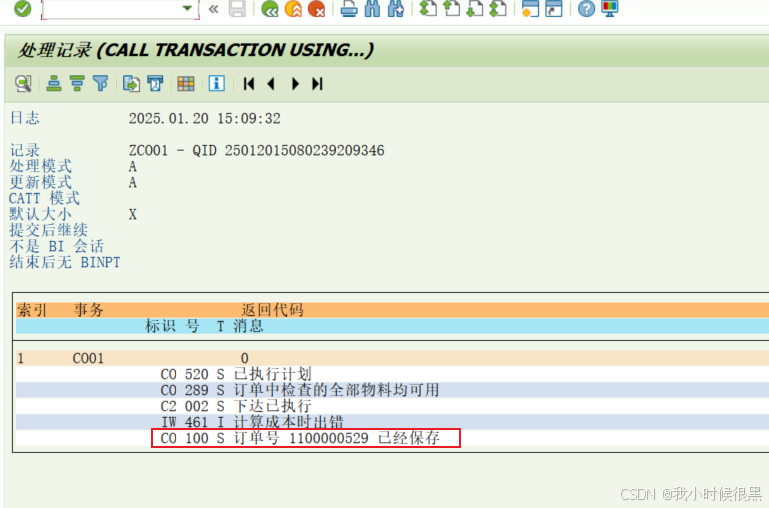Select message CO 100 订单号 1100000529 已经保存

click(x=305, y=438)
